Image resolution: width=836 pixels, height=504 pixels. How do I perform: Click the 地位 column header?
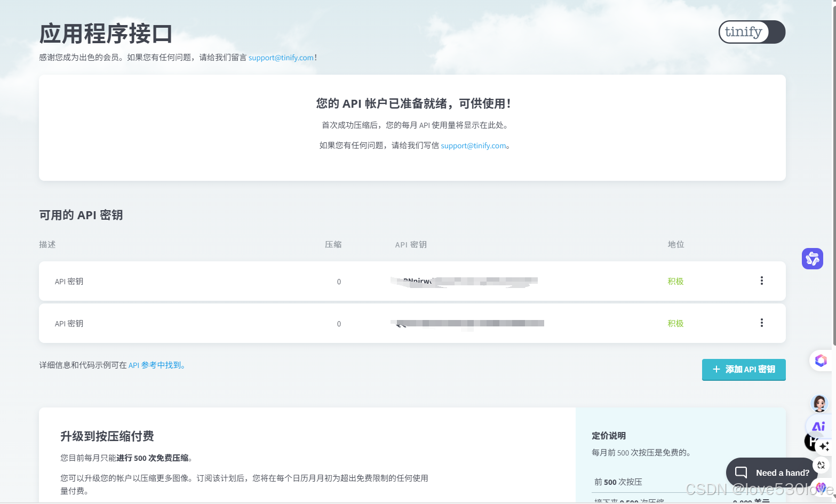(676, 244)
